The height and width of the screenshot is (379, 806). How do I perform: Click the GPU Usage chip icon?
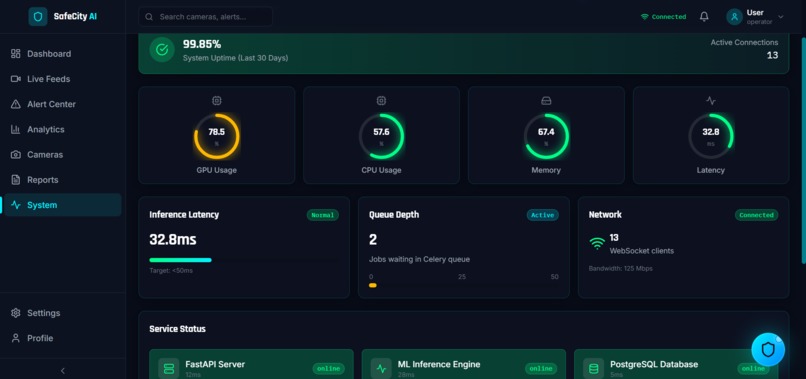pyautogui.click(x=216, y=101)
